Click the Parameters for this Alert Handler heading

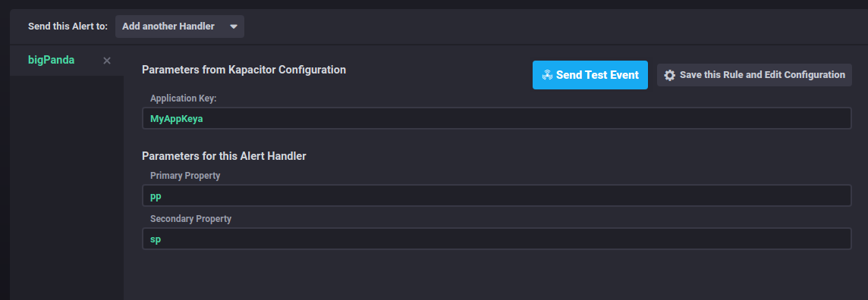tap(224, 156)
